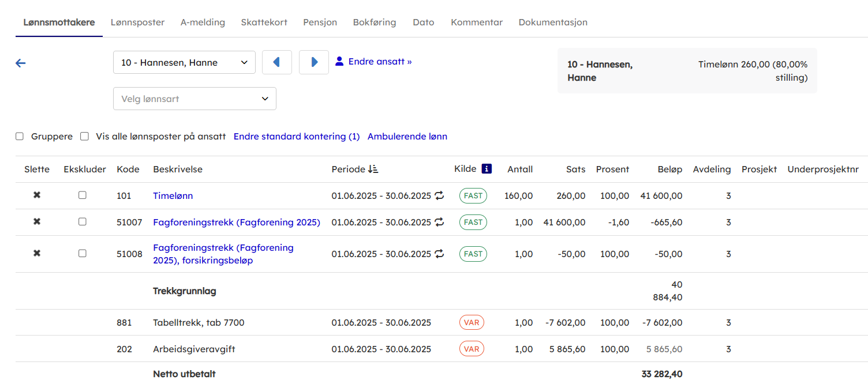Check Vis alle lønnsposter på ansatt
This screenshot has height=388, width=868.
tap(84, 137)
